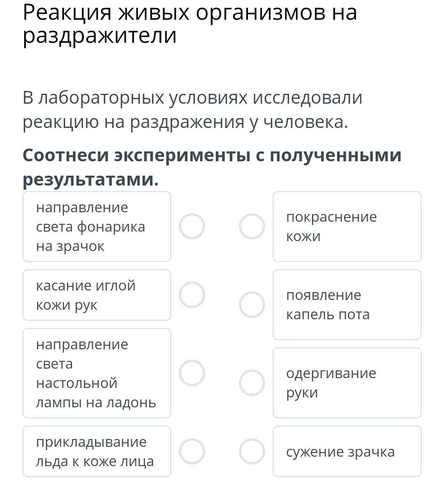Click the 'направление света настольной лампы на ладонь' card
Viewport: 444px width, 504px height.
click(x=97, y=373)
